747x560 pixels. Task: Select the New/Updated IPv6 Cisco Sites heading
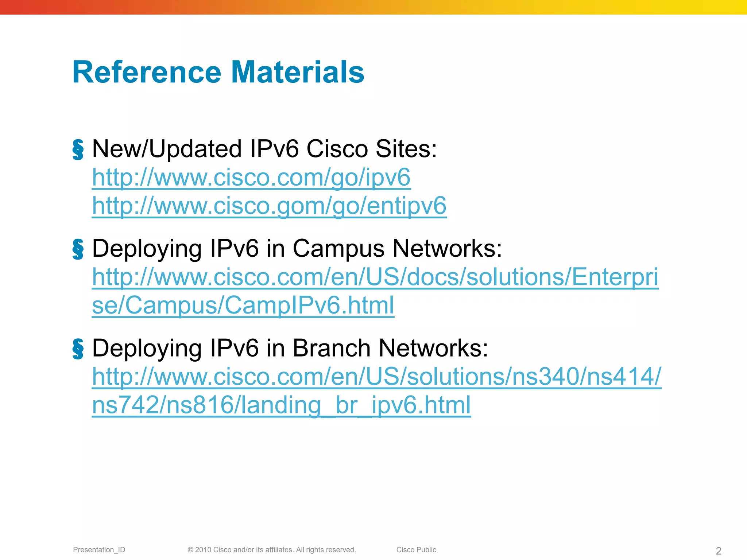click(264, 149)
